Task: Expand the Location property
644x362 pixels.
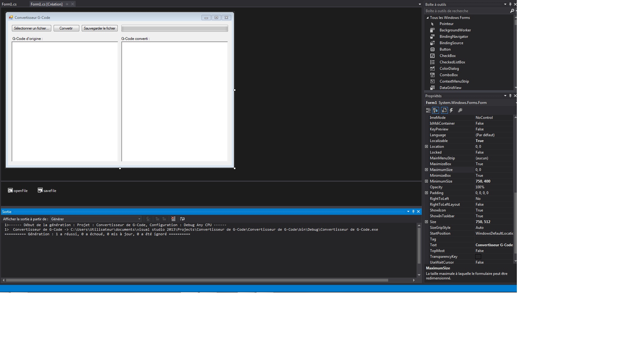Action: [427, 147]
